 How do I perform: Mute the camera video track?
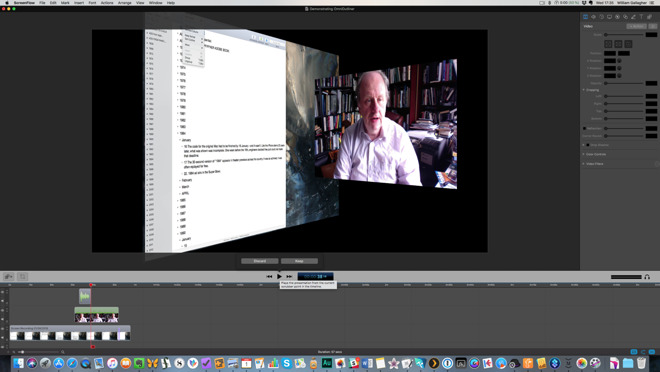pyautogui.click(x=3, y=319)
